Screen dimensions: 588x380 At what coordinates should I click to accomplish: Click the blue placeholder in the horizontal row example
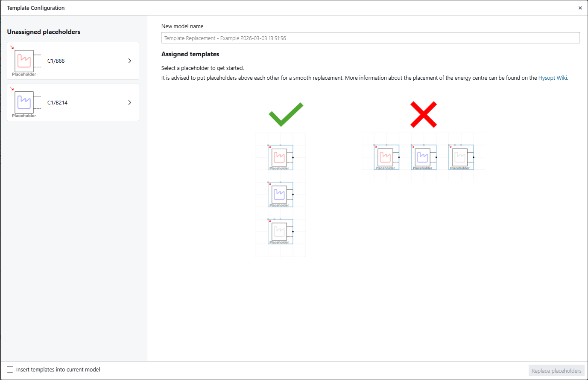(423, 157)
